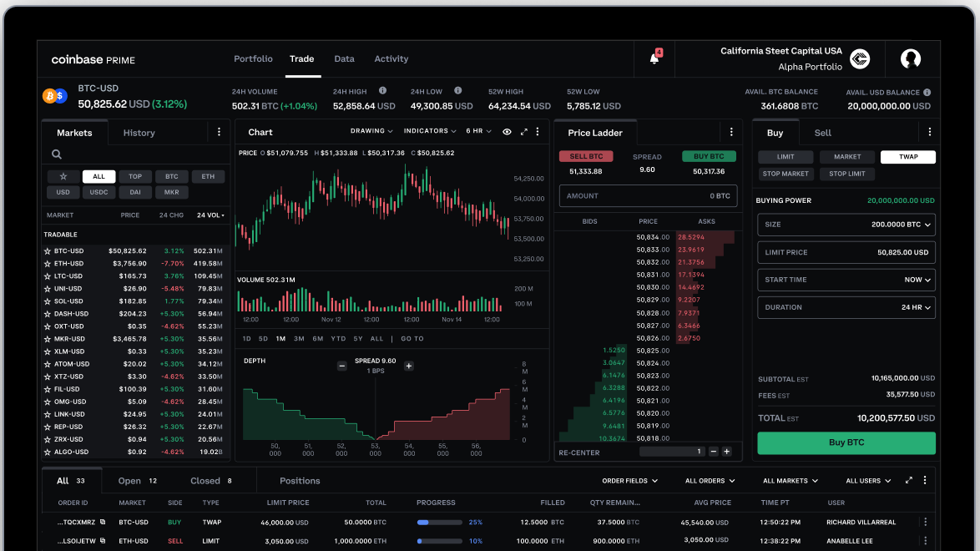Click the LIMIT PRICE input field
Screen dimensions: 980x551
846,252
